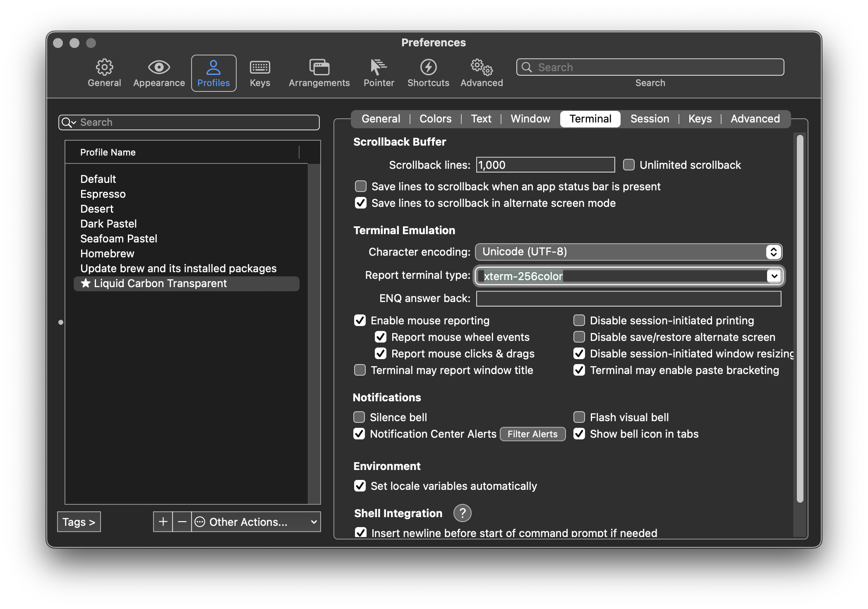Show tags with the Tags button
This screenshot has width=868, height=609.
(79, 522)
